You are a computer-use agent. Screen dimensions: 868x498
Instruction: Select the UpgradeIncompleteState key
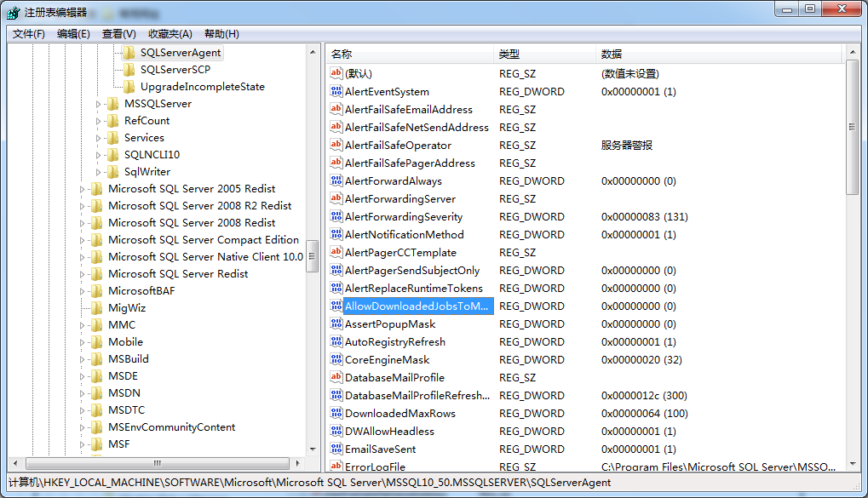coord(202,87)
